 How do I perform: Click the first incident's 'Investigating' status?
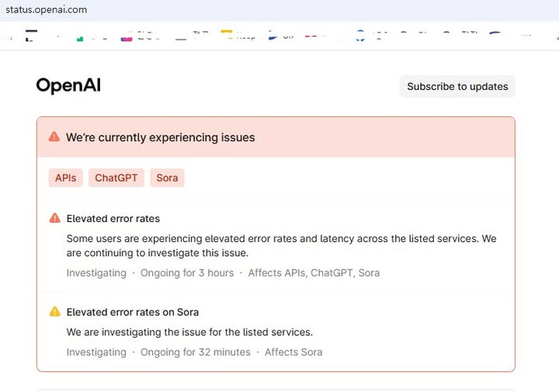tap(96, 273)
